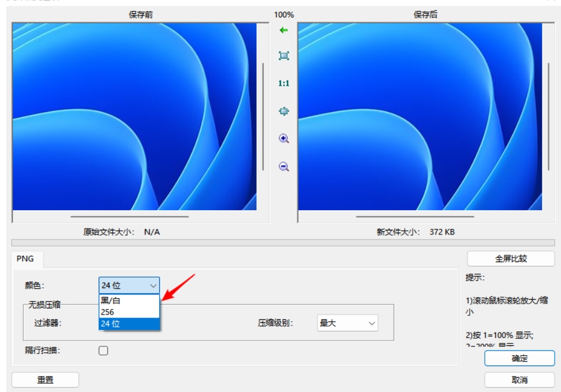
Task: Click the 保存前 preview image
Action: click(134, 117)
